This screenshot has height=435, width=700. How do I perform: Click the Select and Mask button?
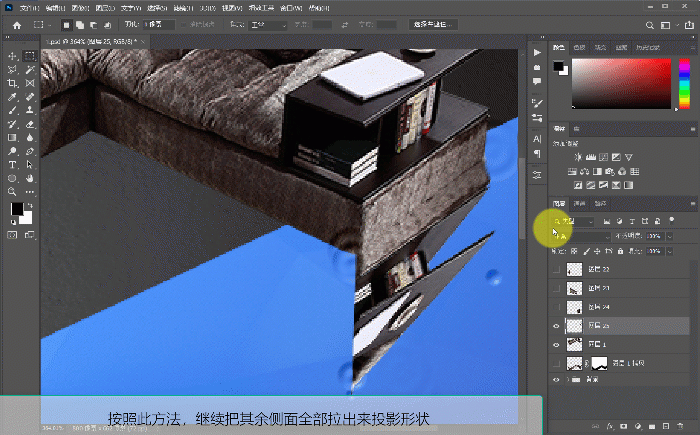[x=433, y=25]
